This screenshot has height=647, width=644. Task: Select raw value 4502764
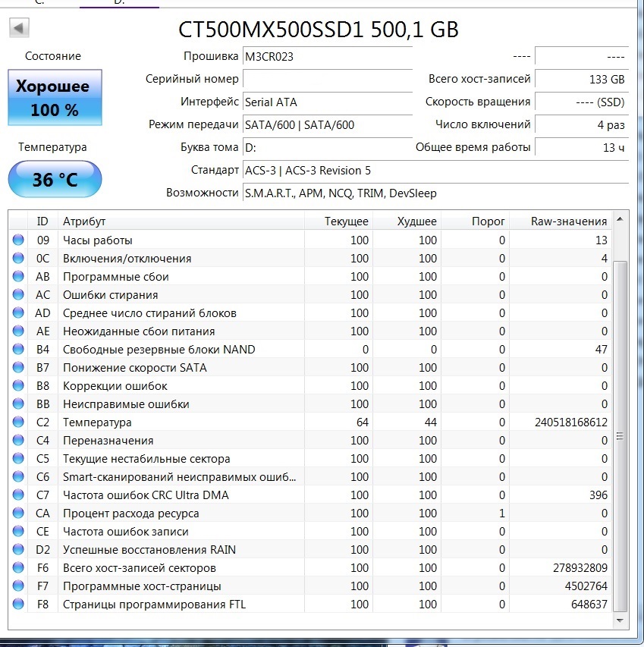(586, 586)
